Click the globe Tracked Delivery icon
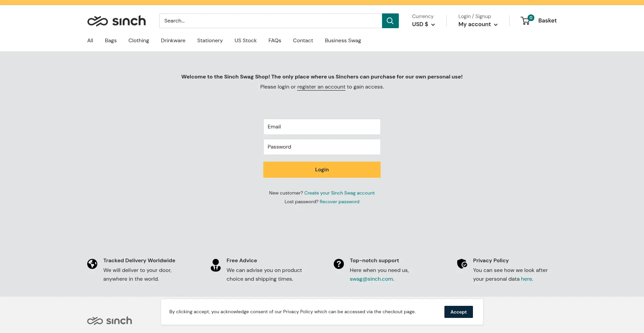The image size is (644, 333). tap(92, 264)
